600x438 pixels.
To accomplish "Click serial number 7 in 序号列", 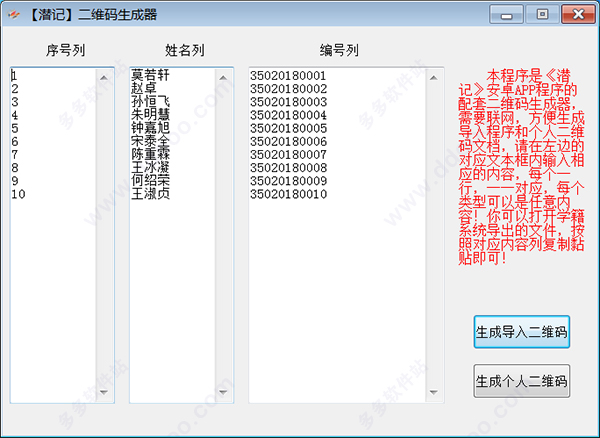I will coord(15,155).
